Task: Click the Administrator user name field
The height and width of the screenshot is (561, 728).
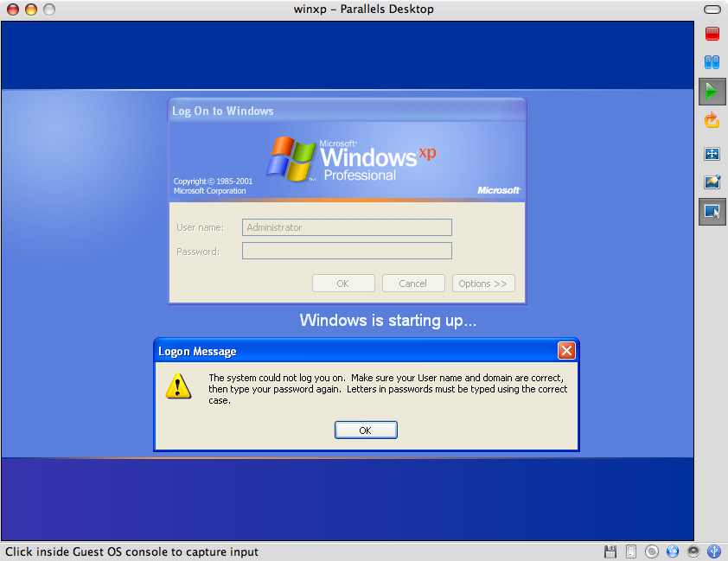Action: (347, 227)
